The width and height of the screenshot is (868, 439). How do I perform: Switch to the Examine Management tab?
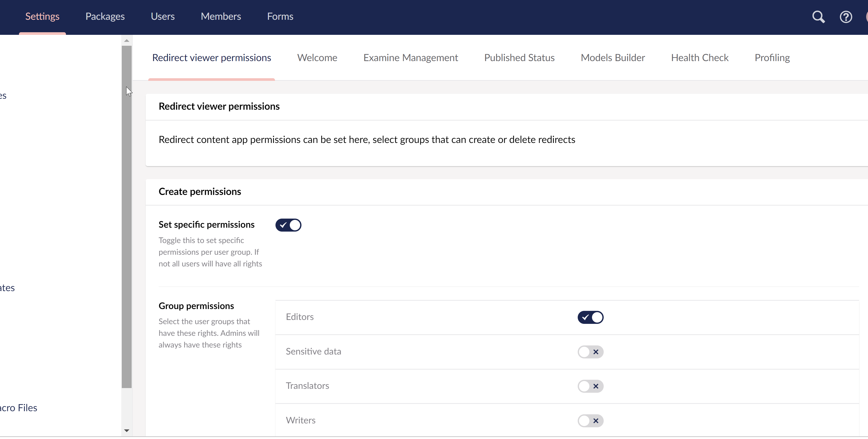coord(411,58)
